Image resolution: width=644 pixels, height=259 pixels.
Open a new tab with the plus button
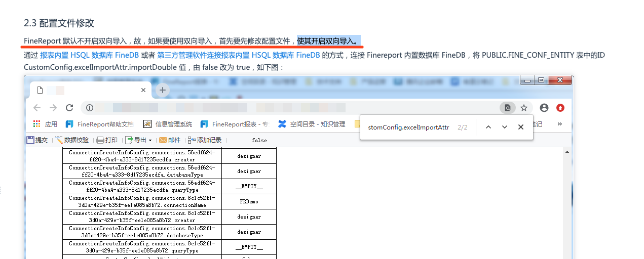tap(162, 90)
